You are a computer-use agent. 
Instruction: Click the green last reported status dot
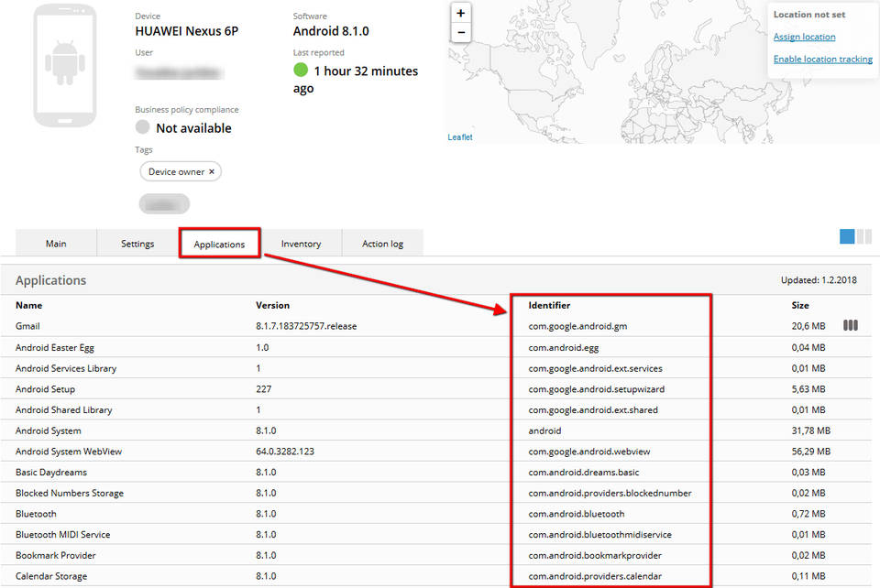[301, 71]
